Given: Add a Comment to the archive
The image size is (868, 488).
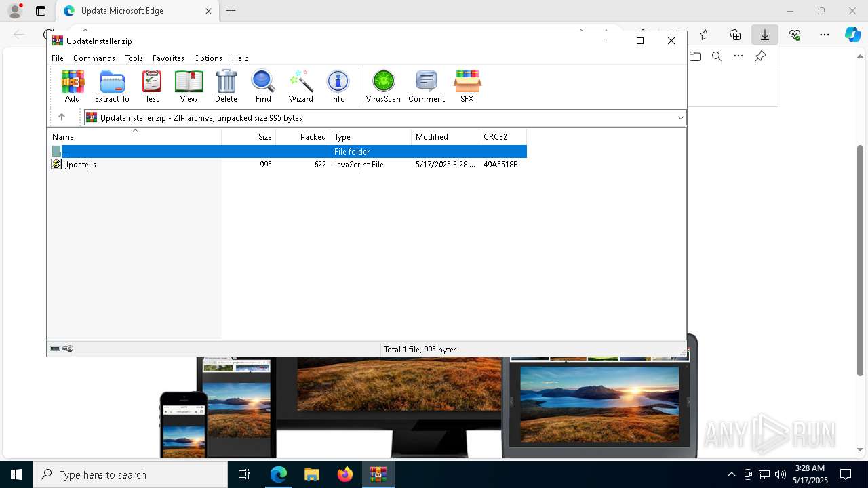Looking at the screenshot, I should tap(427, 86).
